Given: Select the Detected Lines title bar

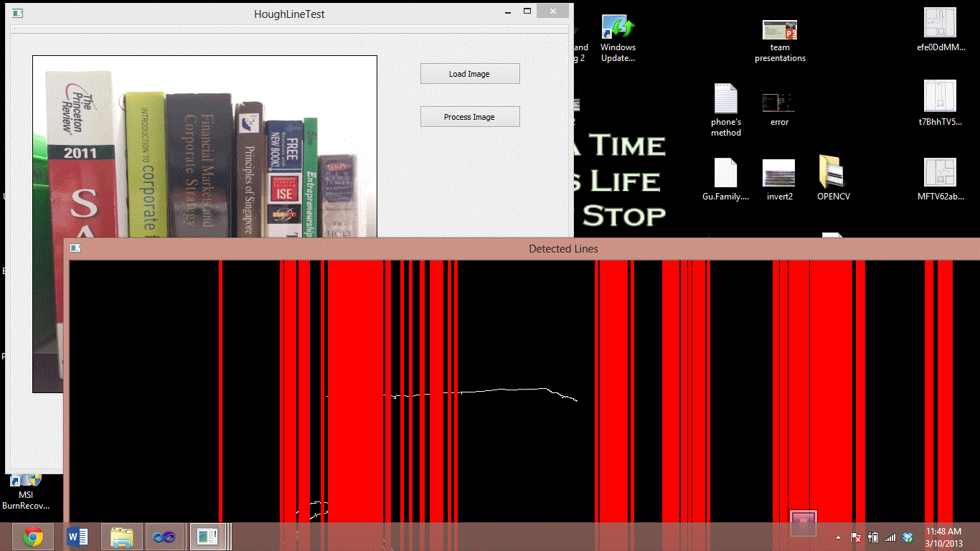Looking at the screenshot, I should point(524,249).
